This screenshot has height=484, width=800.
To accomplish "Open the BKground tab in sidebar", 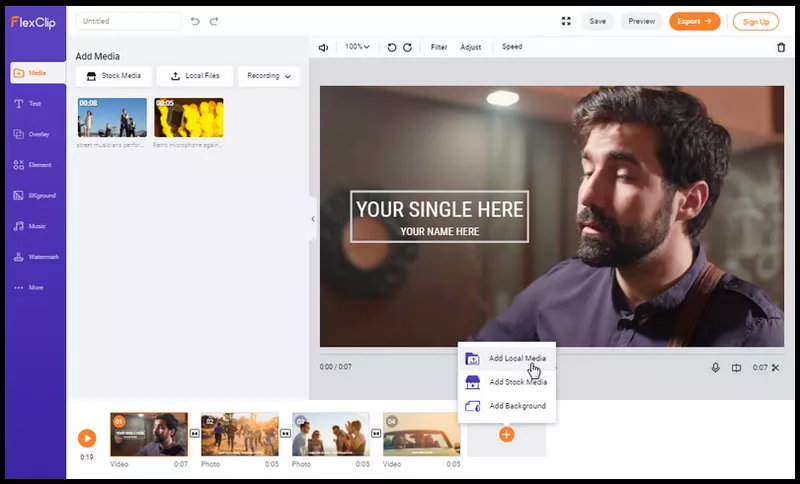I will [x=37, y=195].
